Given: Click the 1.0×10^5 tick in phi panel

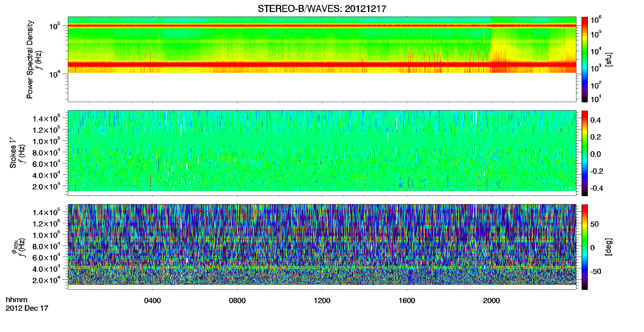Looking at the screenshot, I should pyautogui.click(x=46, y=235).
